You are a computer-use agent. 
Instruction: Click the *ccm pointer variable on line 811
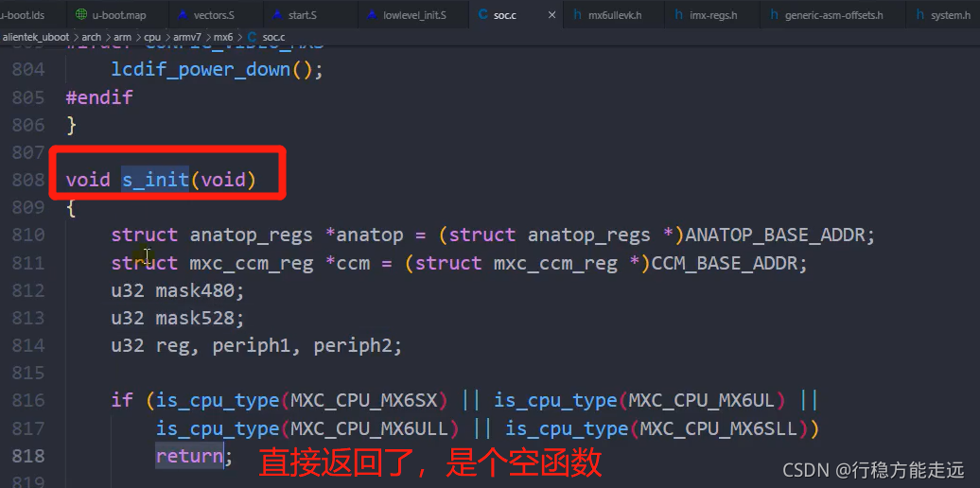pyautogui.click(x=347, y=263)
